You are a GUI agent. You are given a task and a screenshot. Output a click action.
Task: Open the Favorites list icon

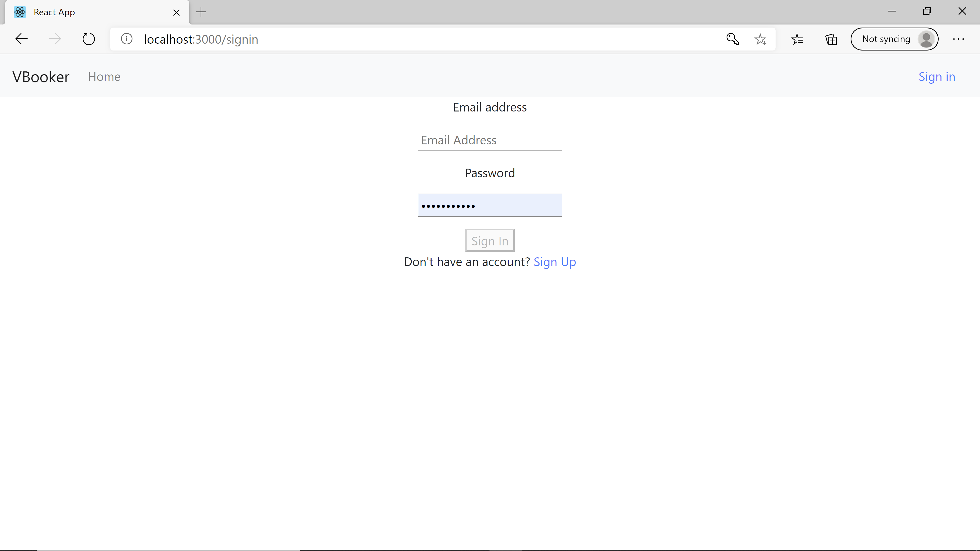(797, 39)
